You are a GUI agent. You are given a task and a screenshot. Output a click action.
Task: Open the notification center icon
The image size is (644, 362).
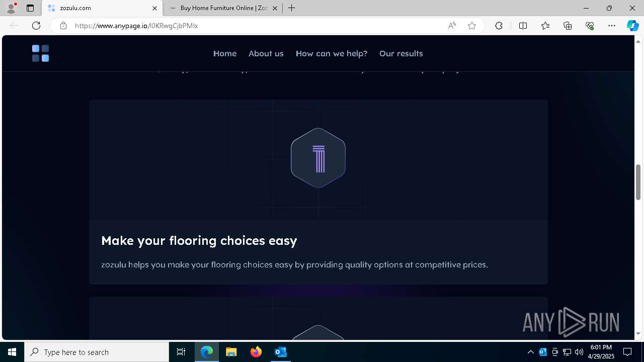coord(627,352)
